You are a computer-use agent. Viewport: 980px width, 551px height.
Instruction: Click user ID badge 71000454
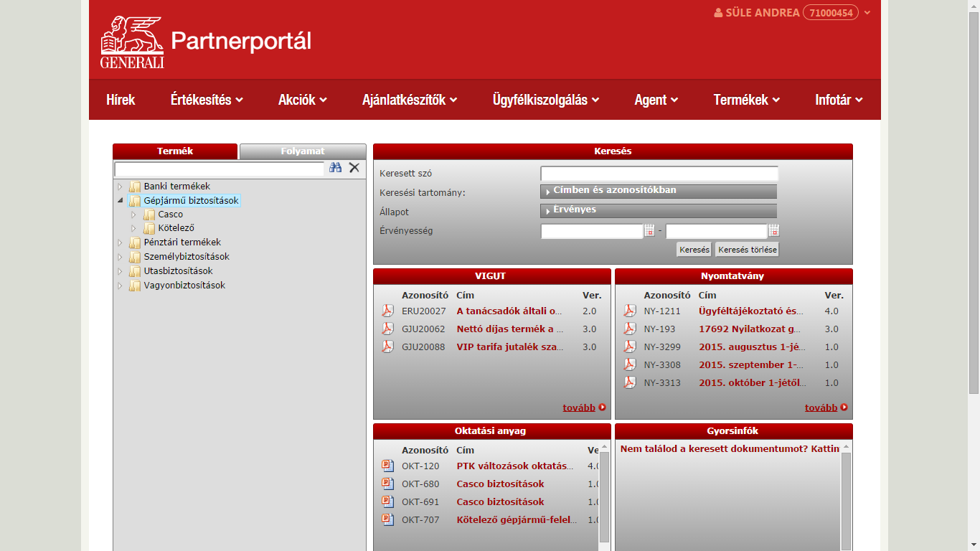(831, 13)
